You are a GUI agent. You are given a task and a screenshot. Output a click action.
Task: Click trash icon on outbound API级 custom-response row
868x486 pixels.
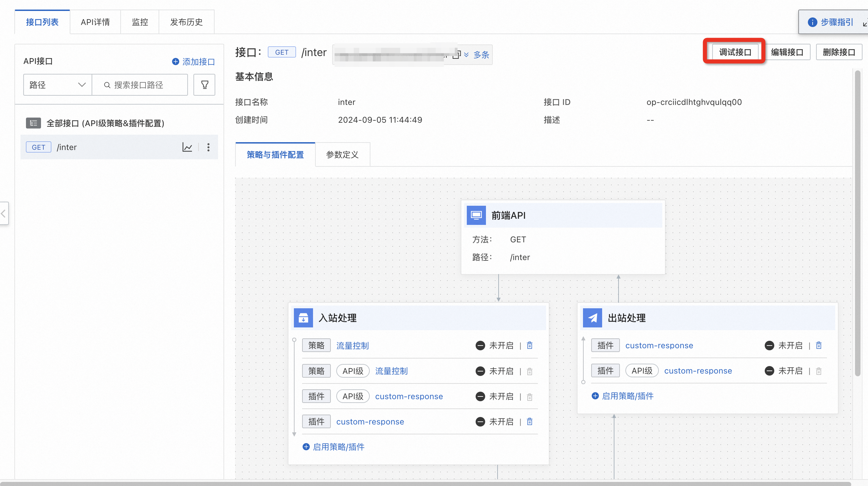(819, 371)
